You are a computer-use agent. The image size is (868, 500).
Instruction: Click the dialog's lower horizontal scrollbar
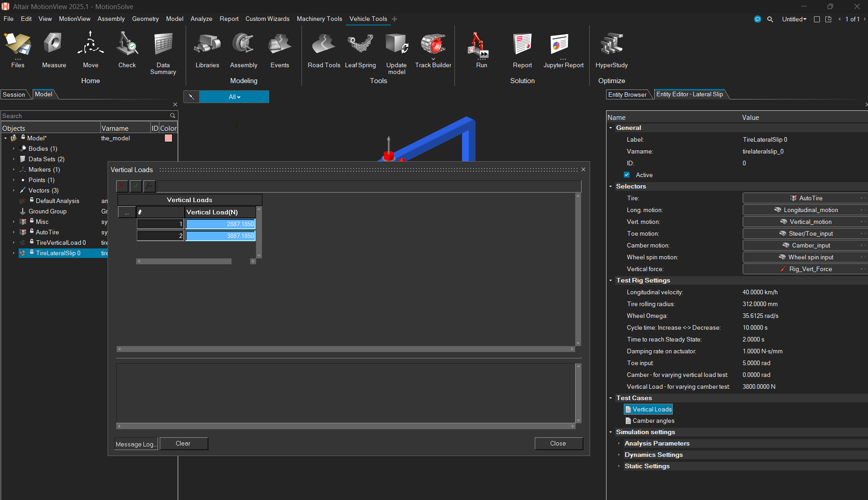coord(346,426)
